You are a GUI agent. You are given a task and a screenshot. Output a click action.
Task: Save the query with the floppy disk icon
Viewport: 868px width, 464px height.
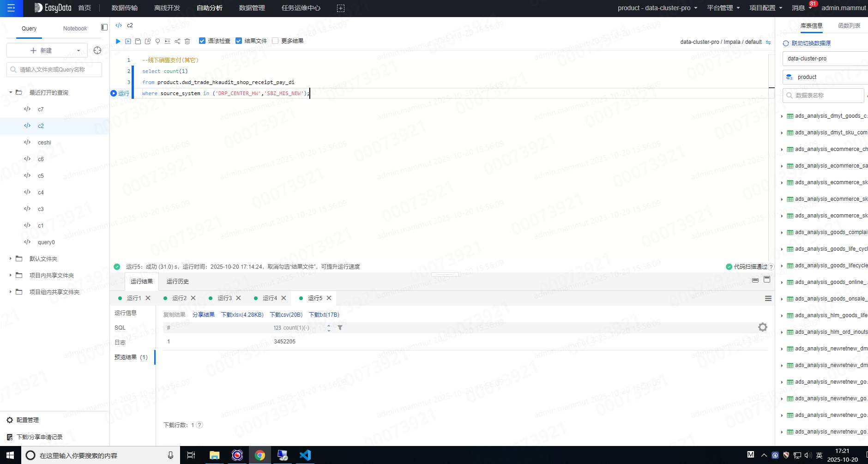click(x=138, y=41)
